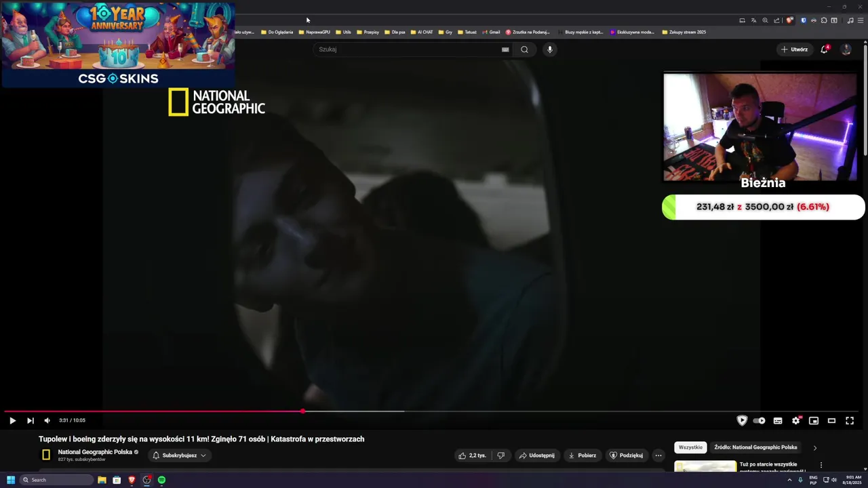Open the Dla psa bookmark folder
Viewport: 868px width, 488px height.
[x=395, y=32]
